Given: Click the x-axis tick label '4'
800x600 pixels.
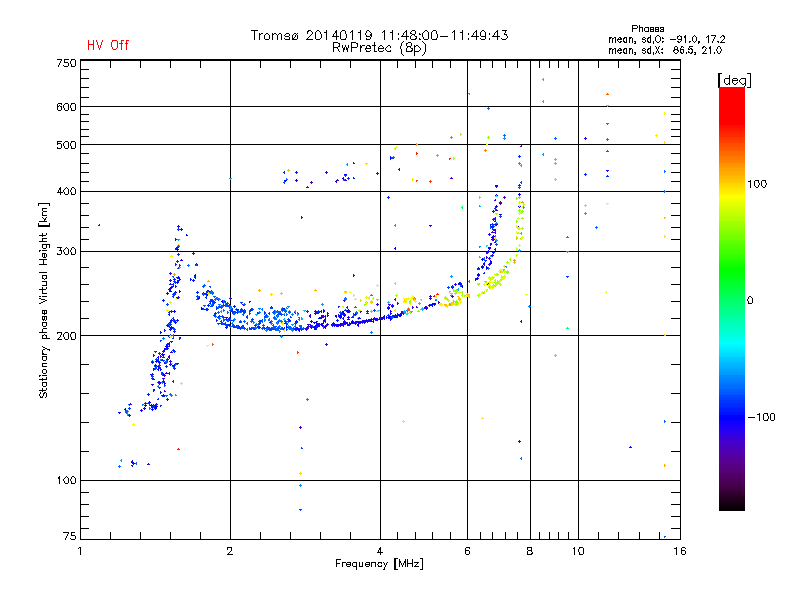Looking at the screenshot, I should click(380, 551).
